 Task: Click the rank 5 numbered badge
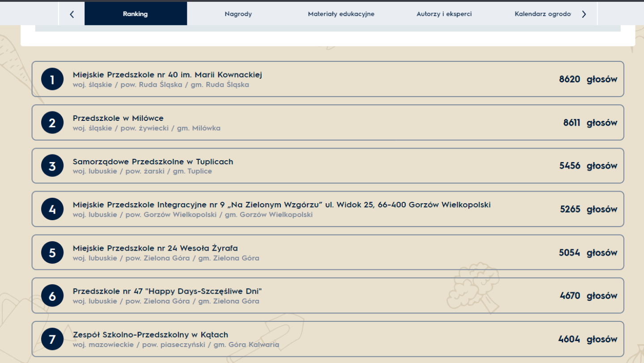click(52, 252)
